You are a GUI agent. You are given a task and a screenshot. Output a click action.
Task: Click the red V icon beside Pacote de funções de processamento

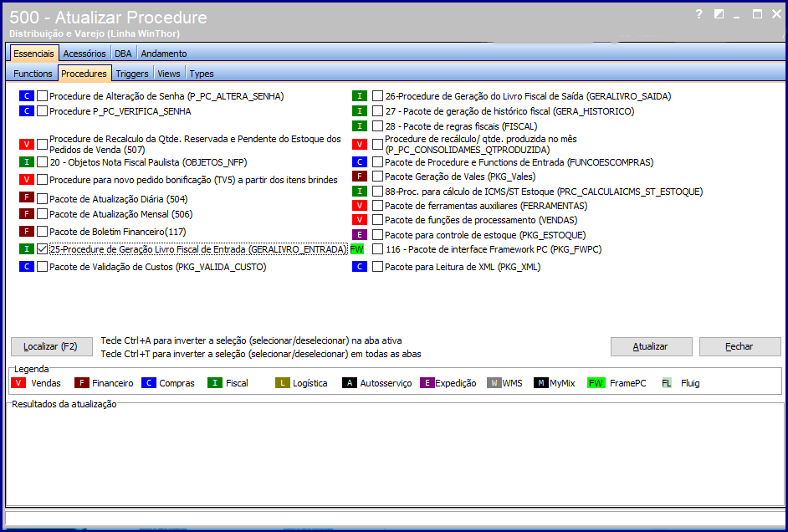[x=360, y=219]
